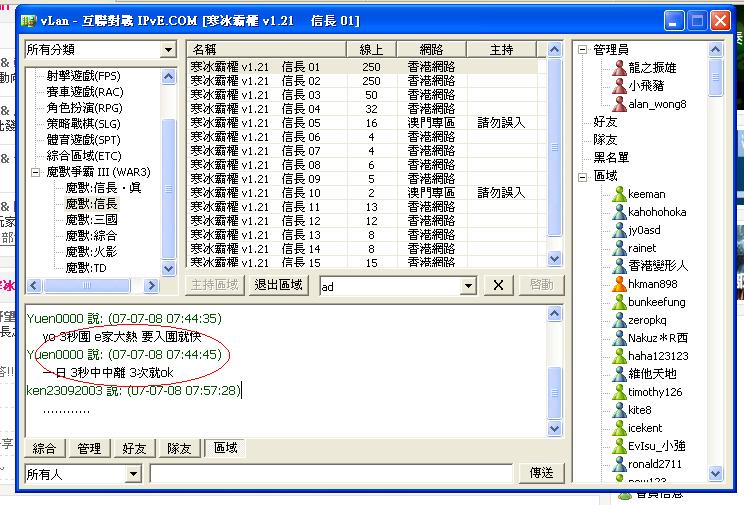Click the 'ad' search text field
Image resolution: width=744 pixels, height=505 pixels.
pyautogui.click(x=390, y=286)
